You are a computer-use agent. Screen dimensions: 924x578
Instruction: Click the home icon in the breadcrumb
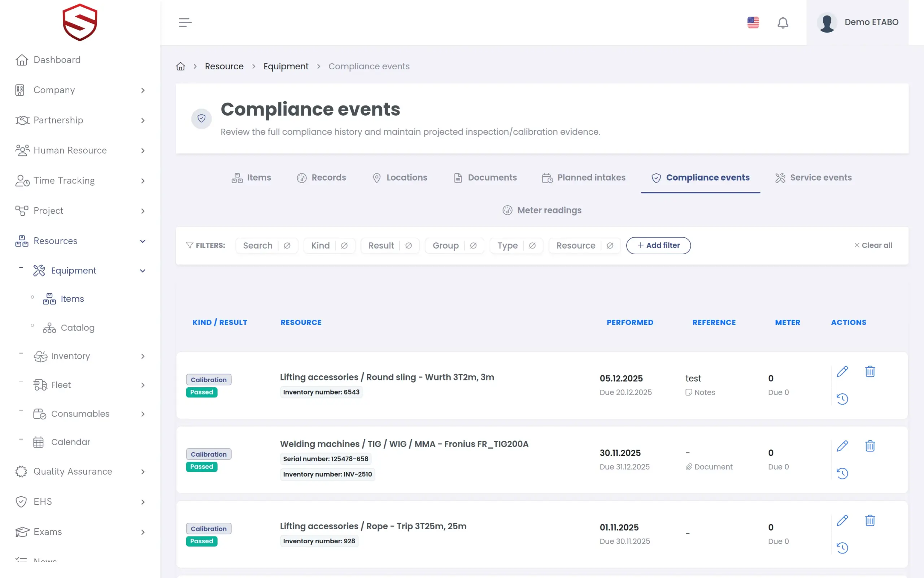pyautogui.click(x=180, y=66)
